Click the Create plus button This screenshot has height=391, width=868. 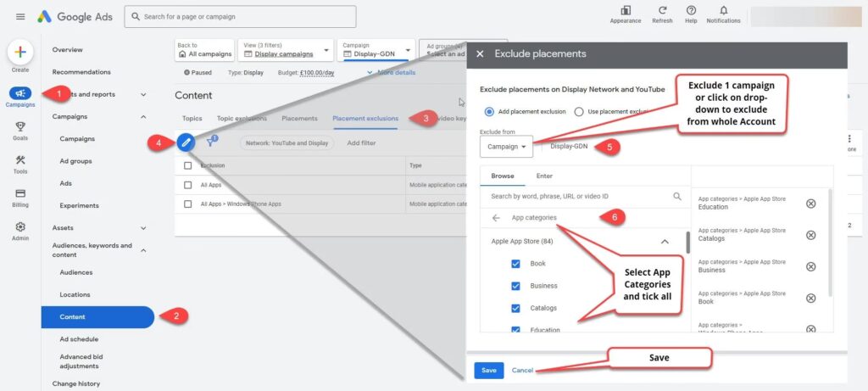coord(20,52)
